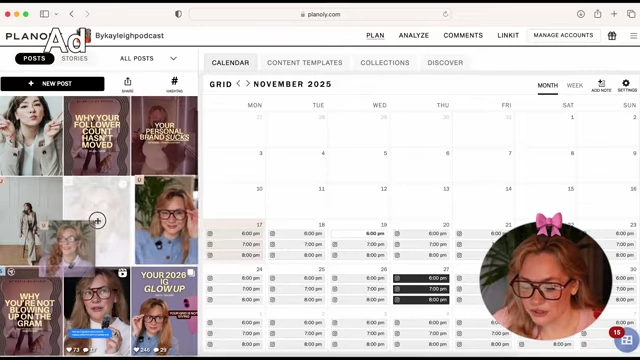
Task: Click the plus circle on the empty grid tile
Action: click(98, 221)
